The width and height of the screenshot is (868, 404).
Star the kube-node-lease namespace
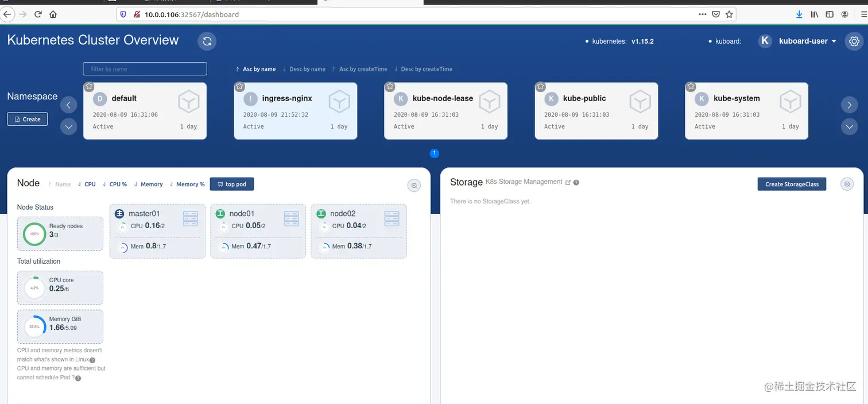coord(390,86)
